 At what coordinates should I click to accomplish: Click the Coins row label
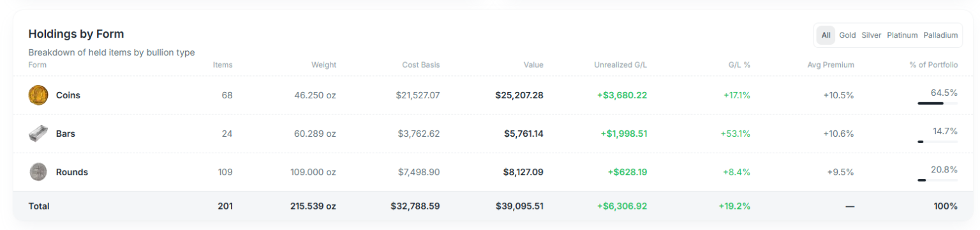[x=68, y=95]
